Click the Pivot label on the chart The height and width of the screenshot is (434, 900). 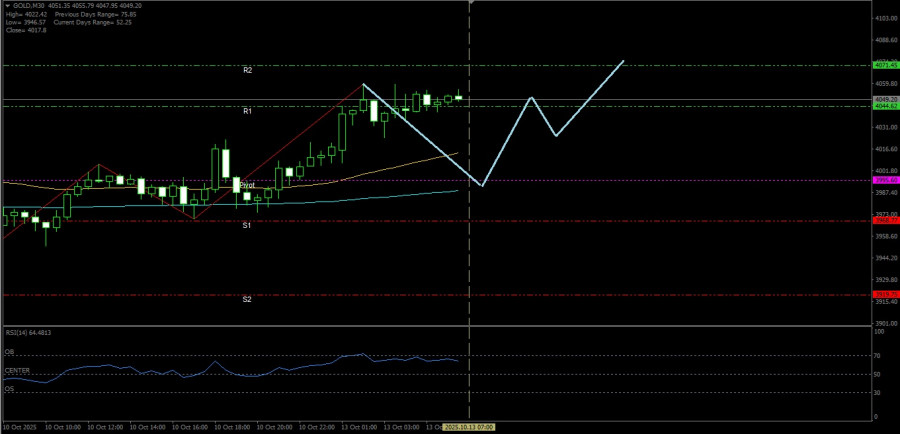[246, 186]
